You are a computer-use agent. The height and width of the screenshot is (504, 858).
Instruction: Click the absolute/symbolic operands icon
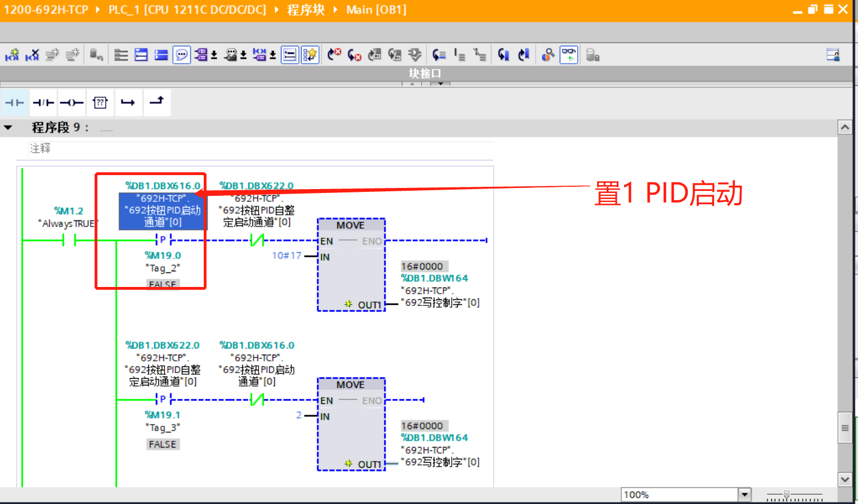pos(201,55)
